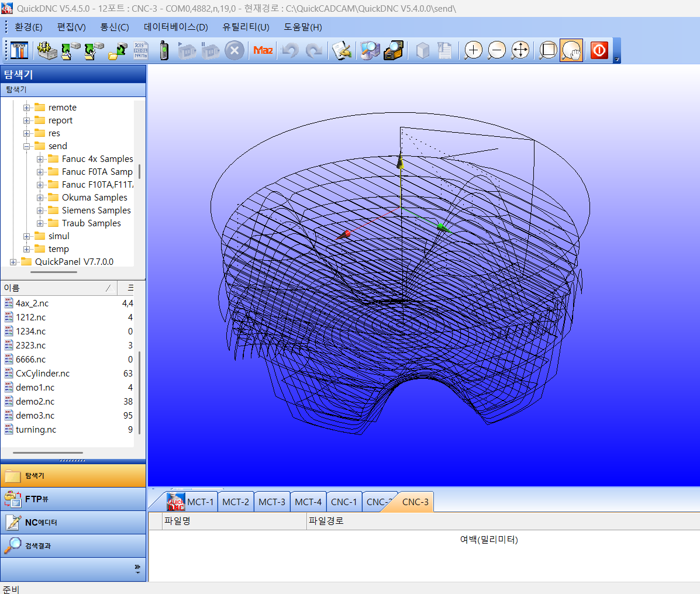The width and height of the screenshot is (700, 594).
Task: Switch to the MCT-2 tab
Action: tap(236, 502)
